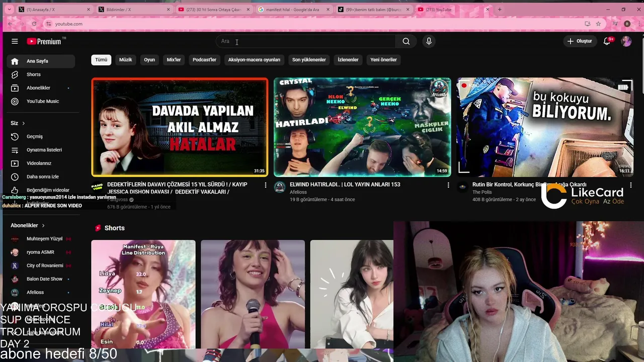Open ryoma ASMR subscription channel

click(41, 252)
